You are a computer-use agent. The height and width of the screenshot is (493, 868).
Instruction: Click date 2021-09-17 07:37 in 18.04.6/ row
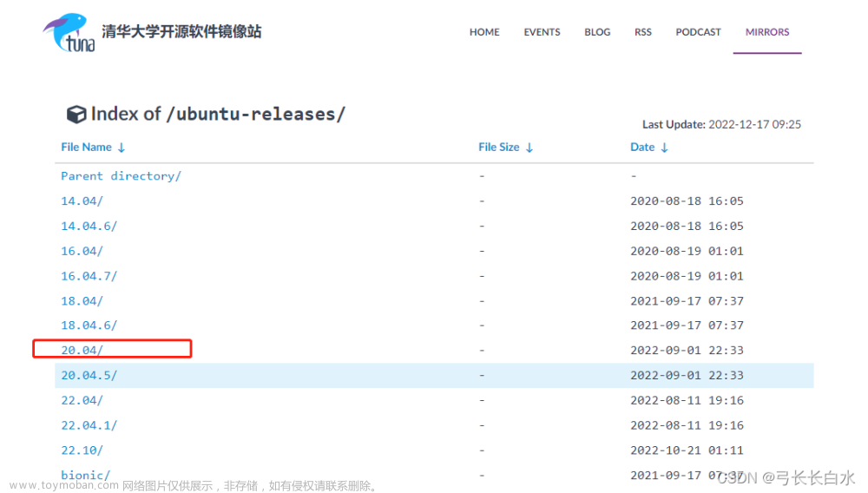[x=687, y=325]
